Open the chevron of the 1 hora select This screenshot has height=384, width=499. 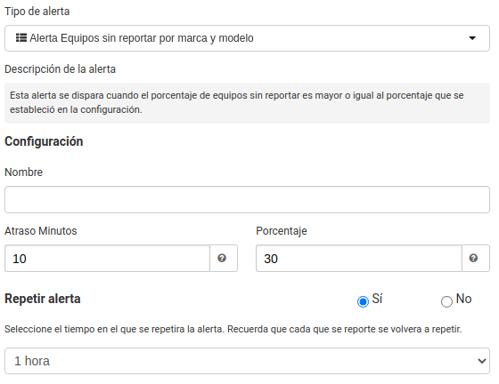pyautogui.click(x=481, y=361)
